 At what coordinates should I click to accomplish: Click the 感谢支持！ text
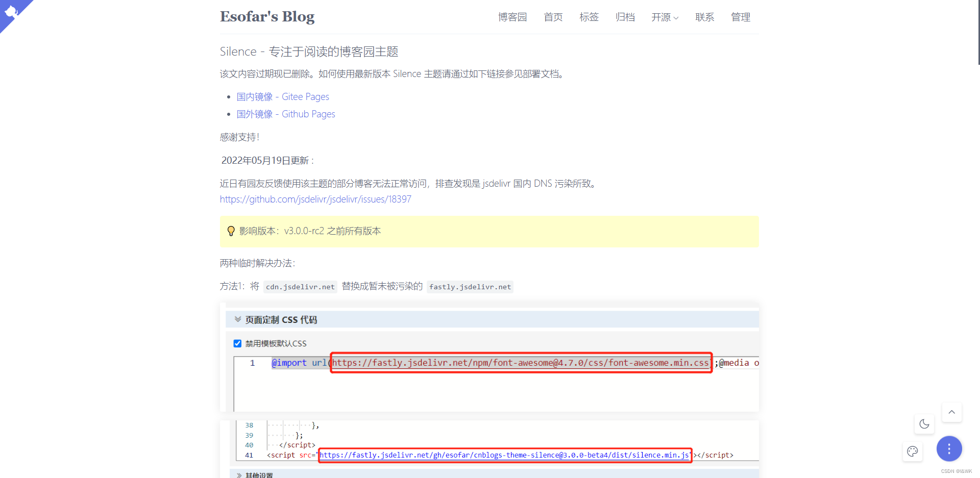pyautogui.click(x=240, y=137)
